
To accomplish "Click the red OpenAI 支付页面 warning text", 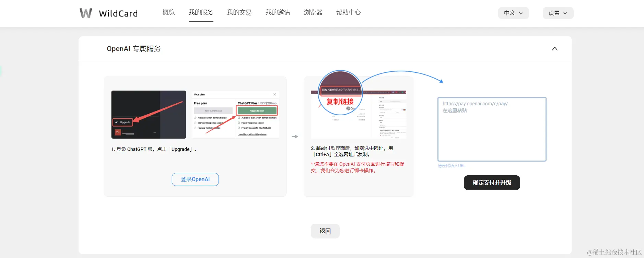I will [x=358, y=167].
